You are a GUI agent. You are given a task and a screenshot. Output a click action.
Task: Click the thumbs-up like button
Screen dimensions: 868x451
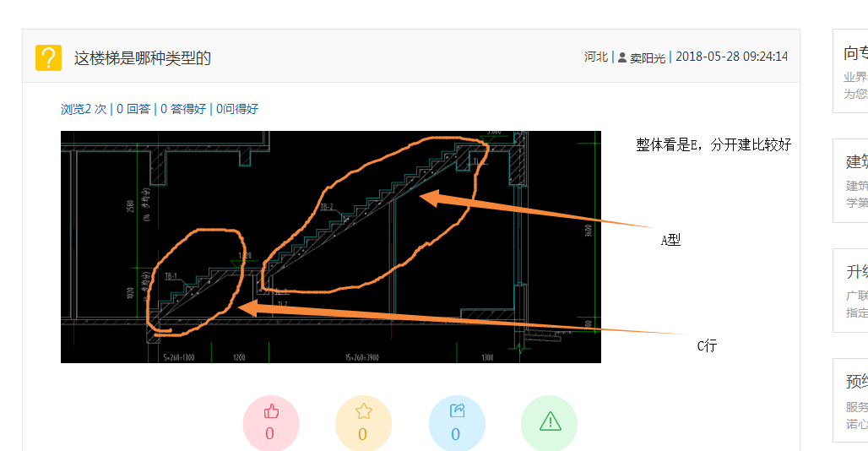[x=271, y=423]
